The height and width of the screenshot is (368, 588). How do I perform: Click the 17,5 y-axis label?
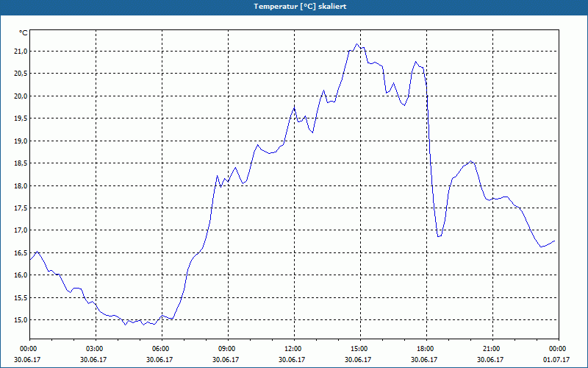click(x=21, y=208)
